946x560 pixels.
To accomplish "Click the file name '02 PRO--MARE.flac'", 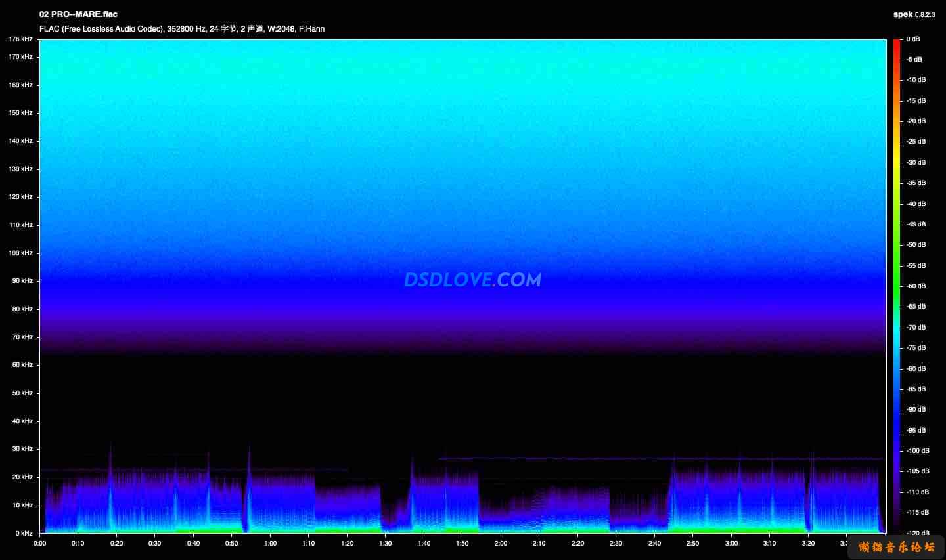I will 78,14.
